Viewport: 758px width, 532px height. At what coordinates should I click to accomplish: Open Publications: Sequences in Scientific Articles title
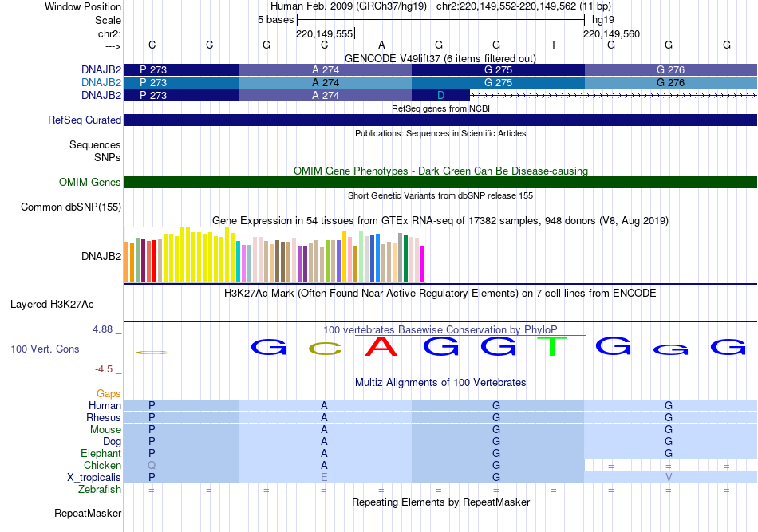pyautogui.click(x=440, y=133)
